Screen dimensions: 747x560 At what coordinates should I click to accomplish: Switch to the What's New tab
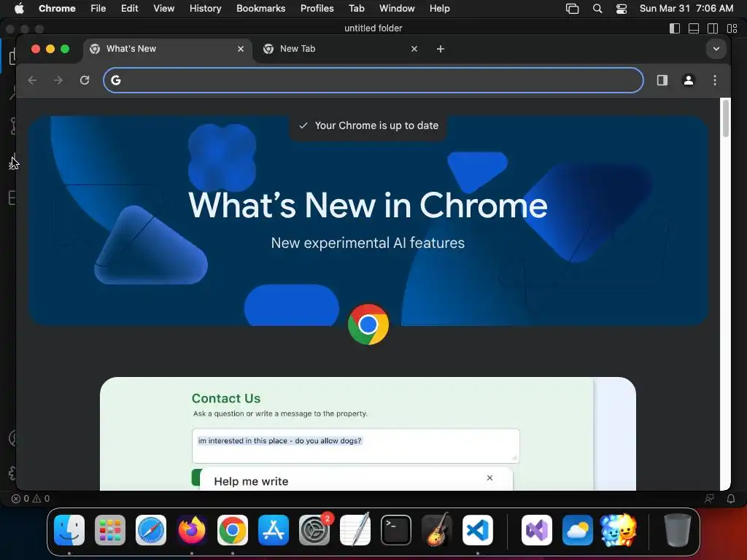pyautogui.click(x=168, y=49)
